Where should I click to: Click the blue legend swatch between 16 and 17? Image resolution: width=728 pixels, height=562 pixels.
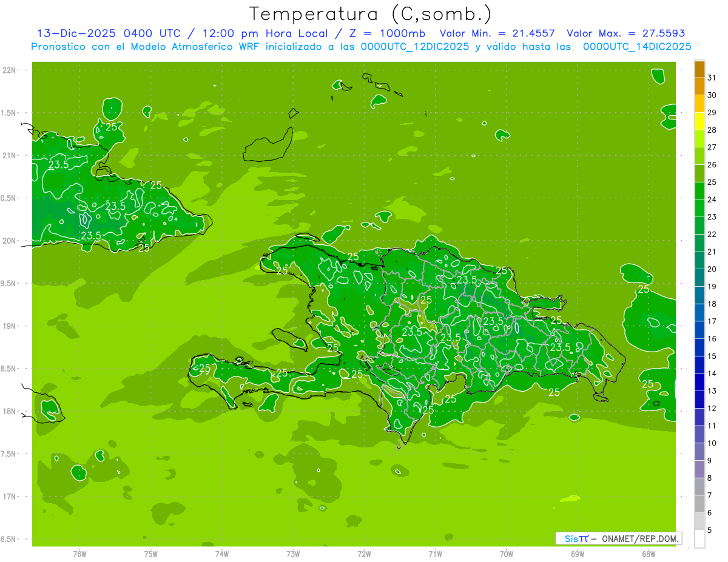click(699, 330)
